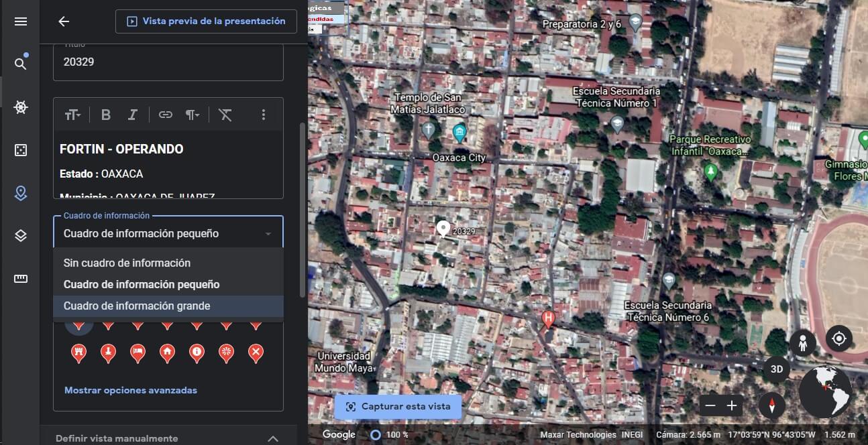Click the globe overview thumbnail

(825, 392)
